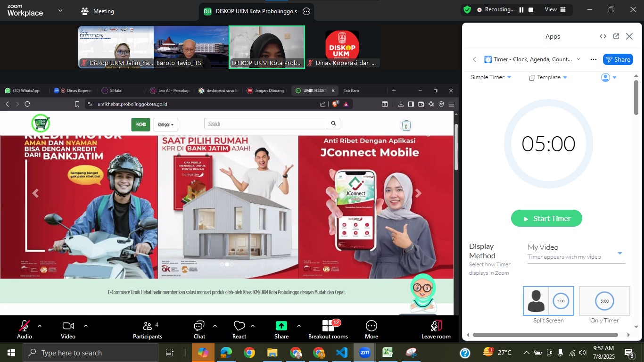Open the Participants list

tap(148, 329)
